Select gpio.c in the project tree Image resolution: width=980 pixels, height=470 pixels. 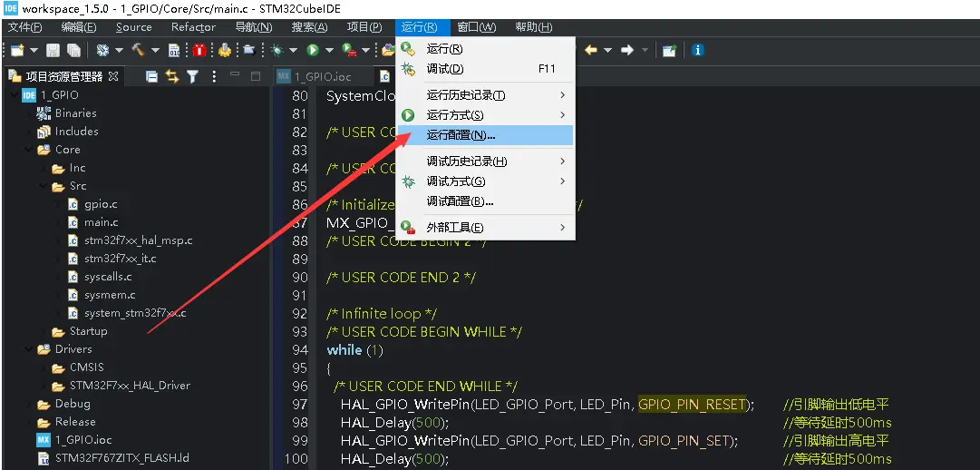pos(101,204)
